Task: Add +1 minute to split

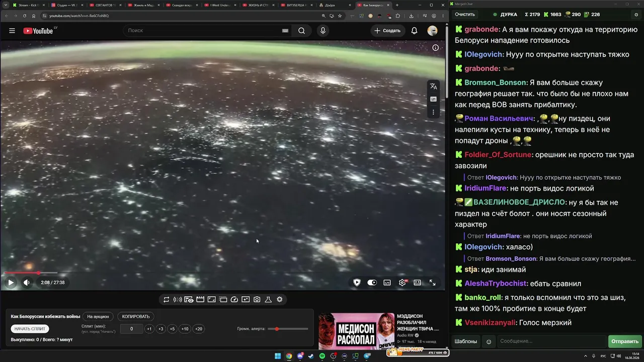Action: click(x=149, y=329)
